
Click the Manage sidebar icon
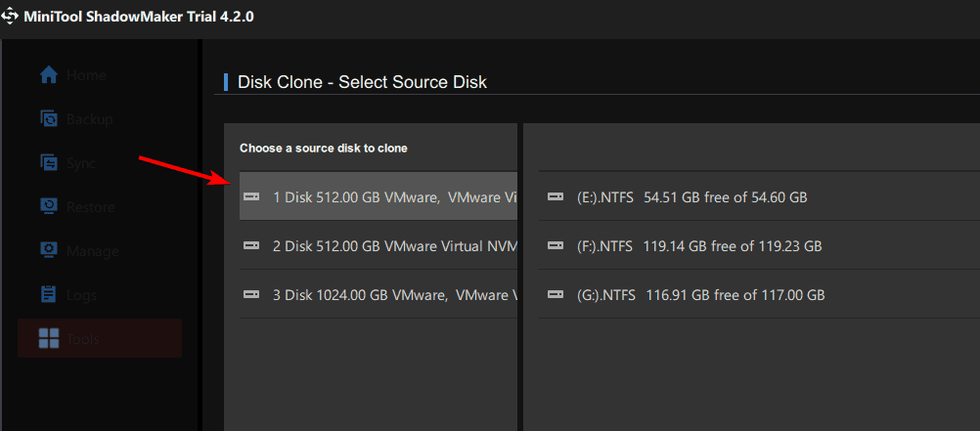[48, 251]
